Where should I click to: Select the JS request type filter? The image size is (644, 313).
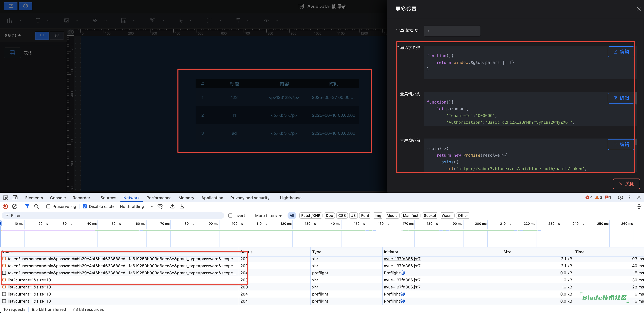coord(353,216)
